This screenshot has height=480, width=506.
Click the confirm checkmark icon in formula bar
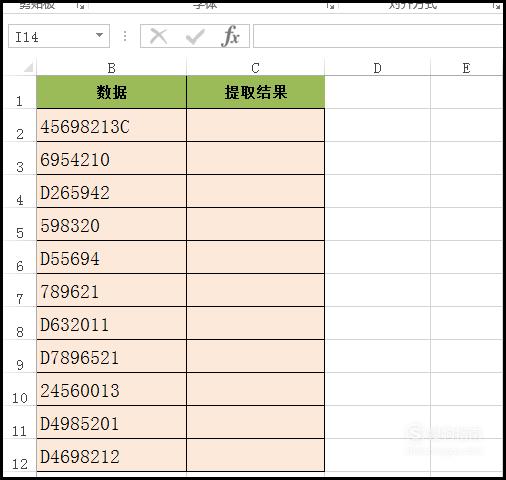pos(195,36)
